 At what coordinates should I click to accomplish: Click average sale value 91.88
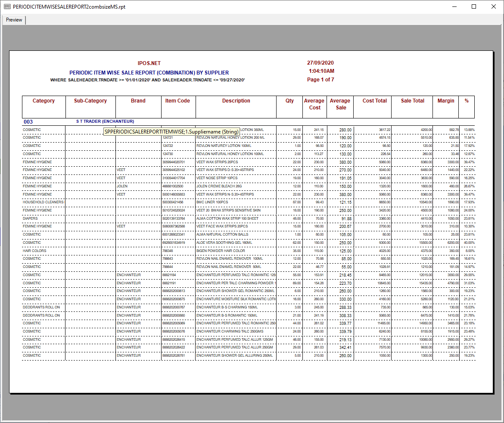click(x=346, y=218)
